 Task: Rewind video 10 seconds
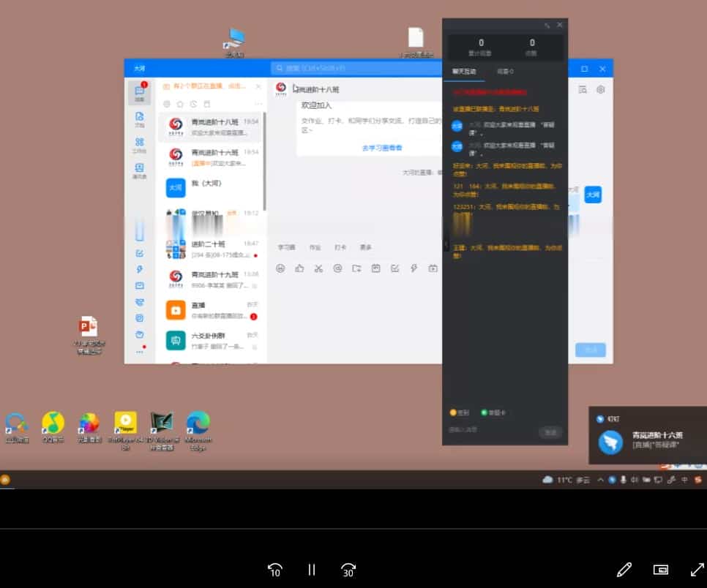click(x=275, y=570)
